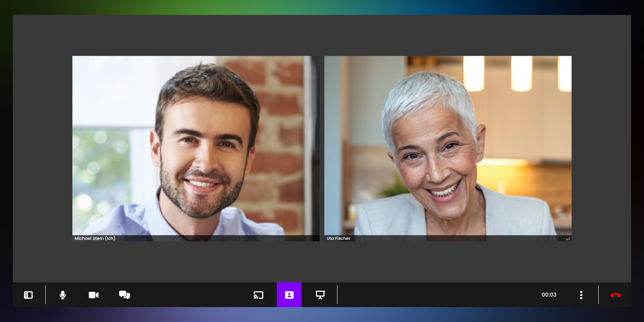Turn off the video camera
This screenshot has height=322, width=644.
point(94,295)
